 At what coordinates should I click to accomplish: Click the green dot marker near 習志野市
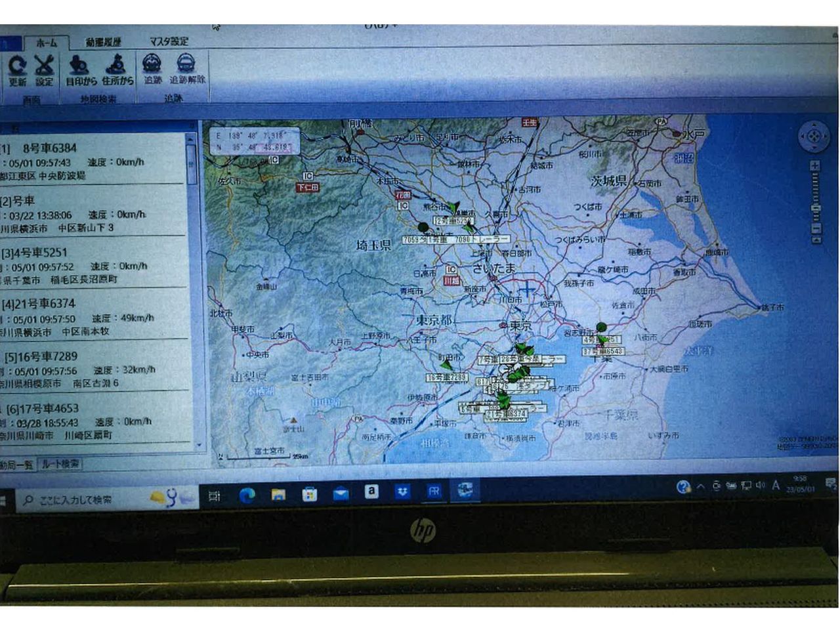coord(601,327)
